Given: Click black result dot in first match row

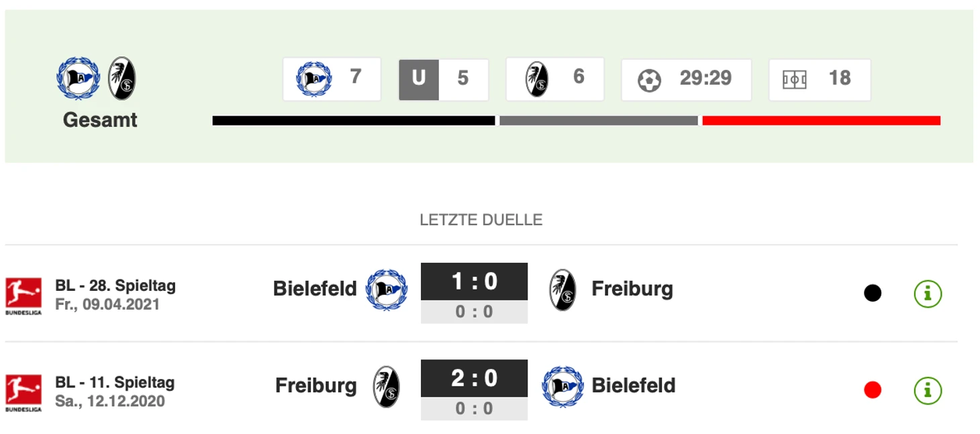Looking at the screenshot, I should click(873, 294).
